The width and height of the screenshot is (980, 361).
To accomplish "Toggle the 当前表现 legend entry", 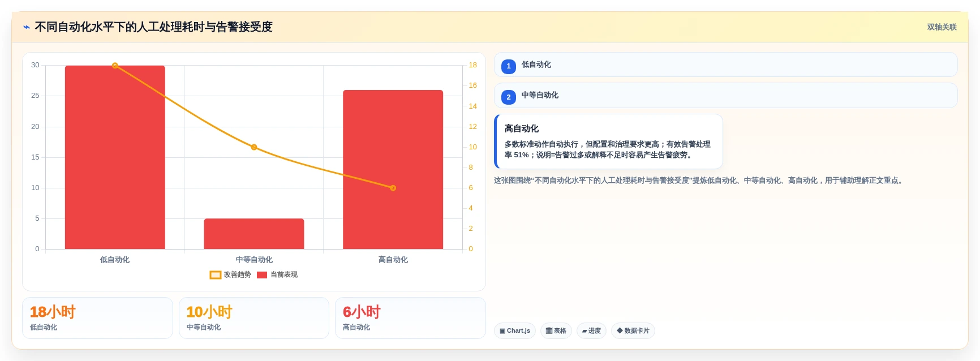I will click(x=277, y=275).
